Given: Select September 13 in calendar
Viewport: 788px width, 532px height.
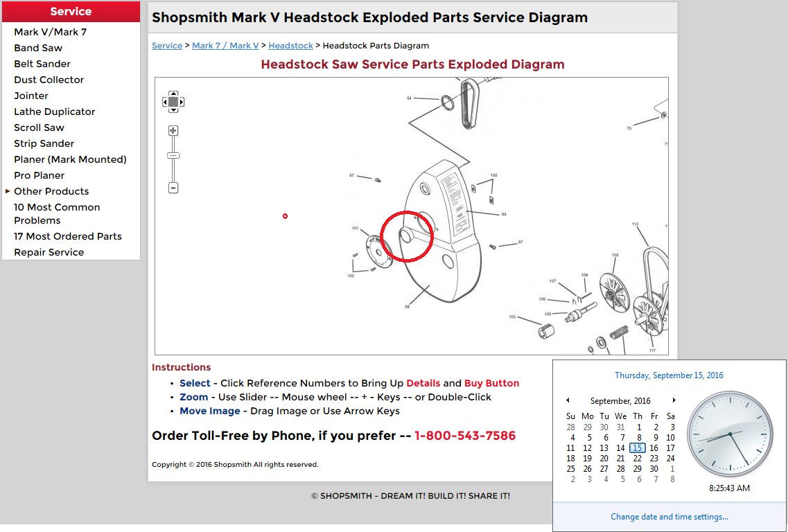Looking at the screenshot, I should point(604,448).
